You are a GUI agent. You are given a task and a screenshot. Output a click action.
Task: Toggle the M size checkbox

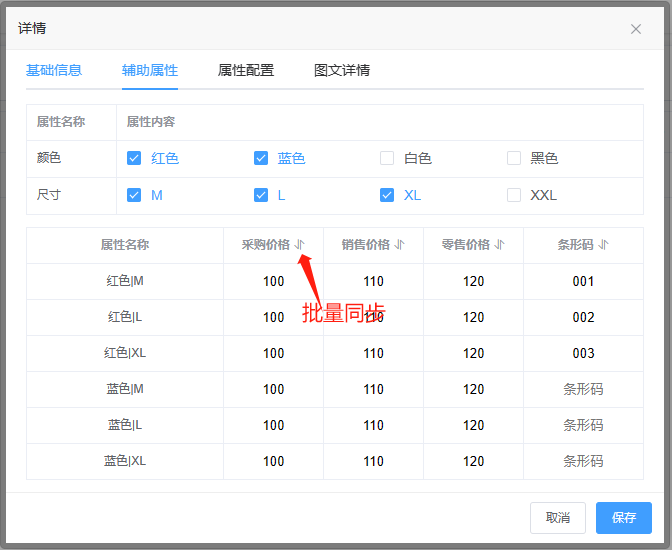pos(134,195)
